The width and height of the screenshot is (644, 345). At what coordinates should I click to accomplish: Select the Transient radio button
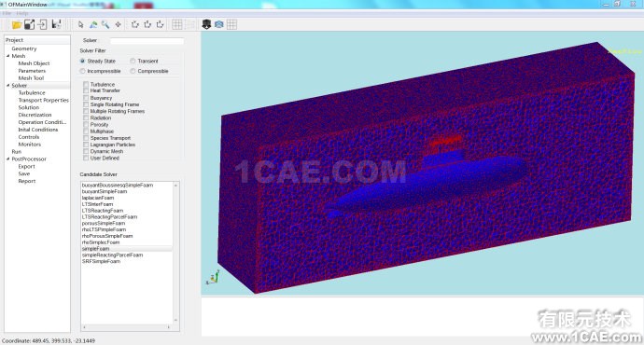(x=133, y=61)
